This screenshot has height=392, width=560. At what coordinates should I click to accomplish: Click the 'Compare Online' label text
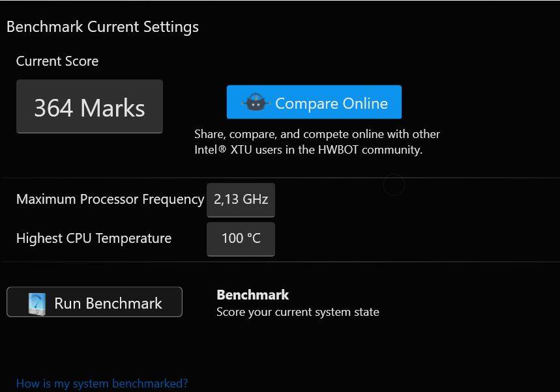(x=331, y=104)
